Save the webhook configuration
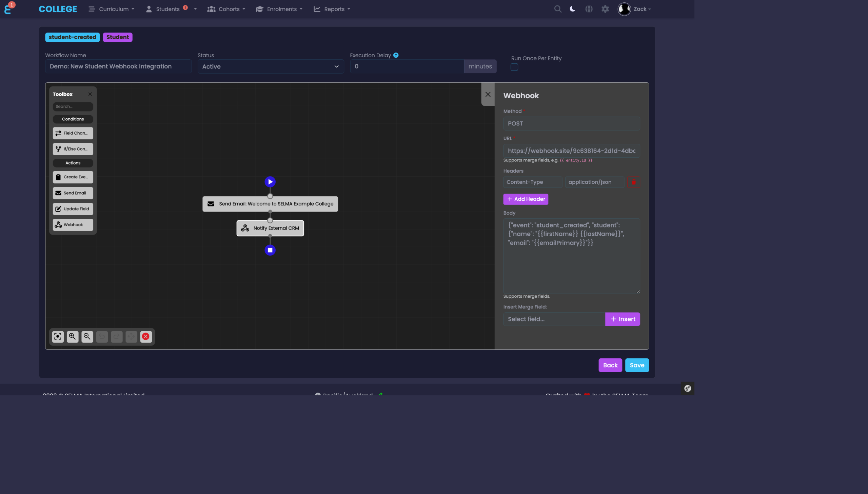The image size is (868, 494). point(637,365)
